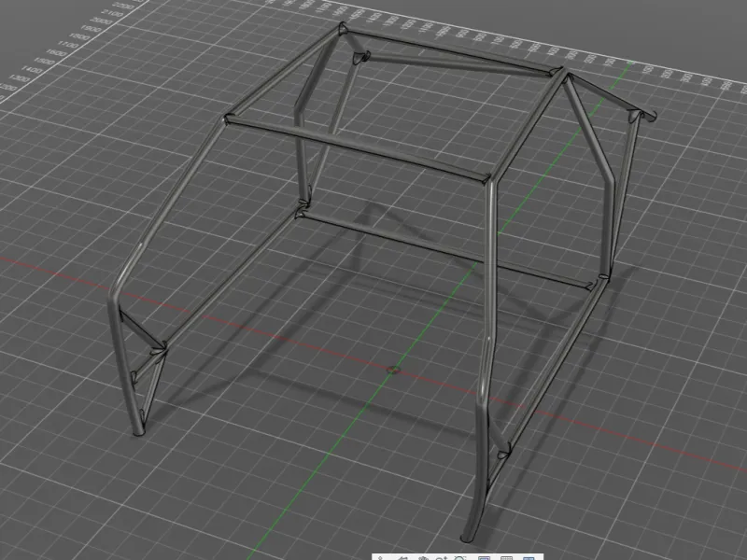
Task: Select the front horizontal windshield crossbar tube
Action: [x=358, y=148]
